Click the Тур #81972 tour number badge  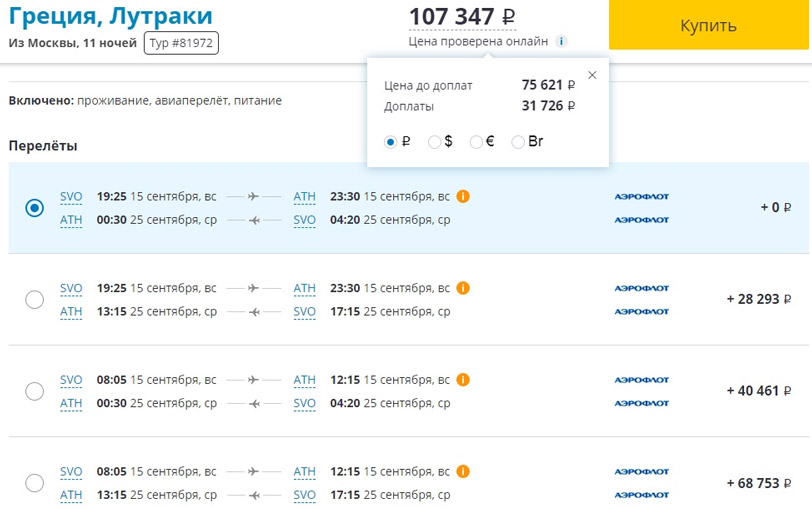click(181, 43)
